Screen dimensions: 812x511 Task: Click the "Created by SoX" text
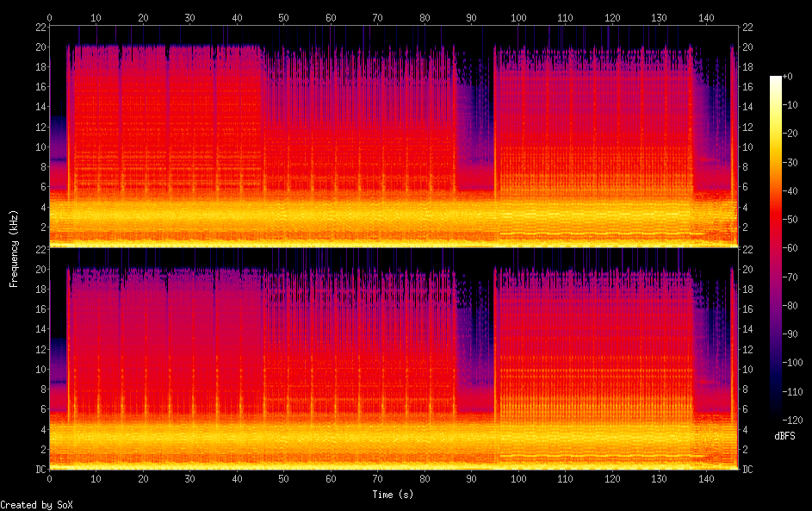[36, 505]
